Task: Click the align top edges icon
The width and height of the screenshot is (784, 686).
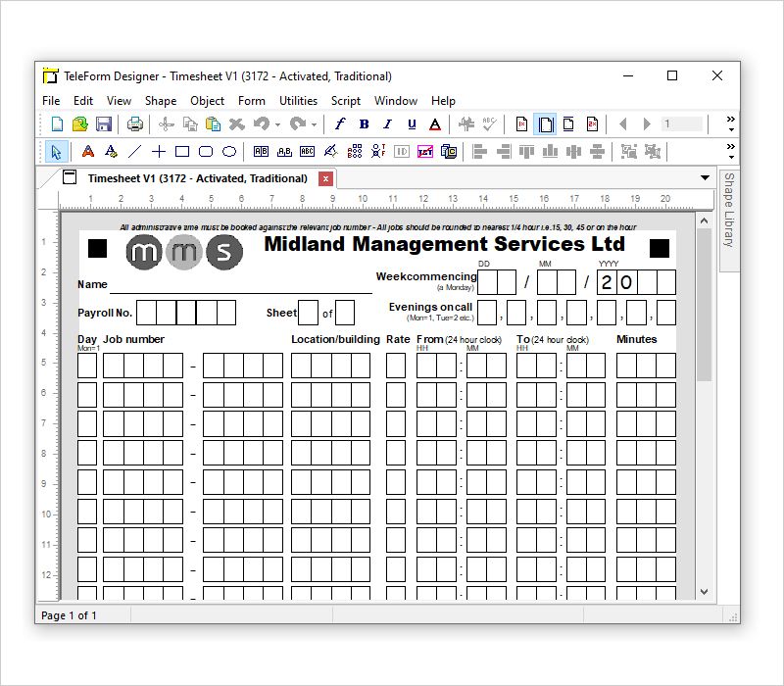Action: pos(526,151)
